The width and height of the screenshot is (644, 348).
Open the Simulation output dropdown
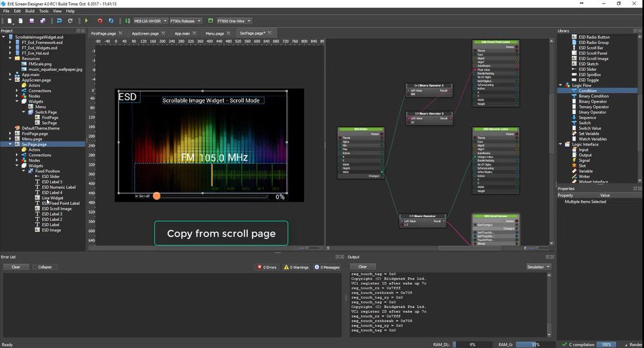[x=538, y=267]
